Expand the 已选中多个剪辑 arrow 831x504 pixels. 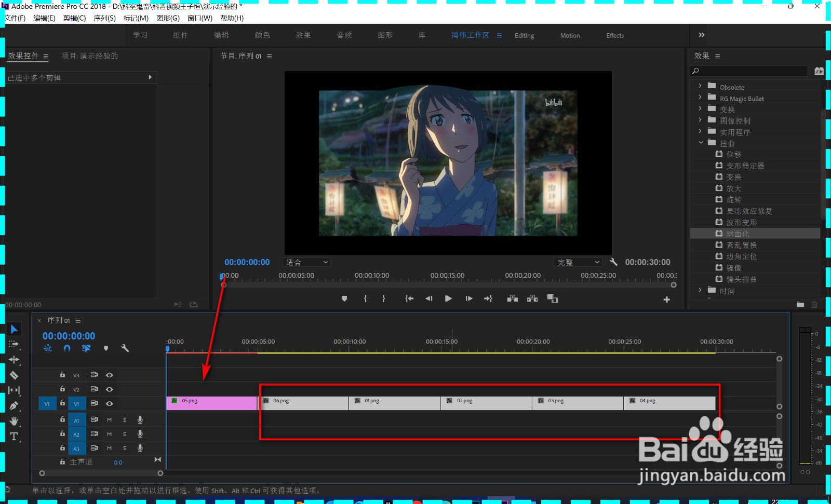point(150,77)
